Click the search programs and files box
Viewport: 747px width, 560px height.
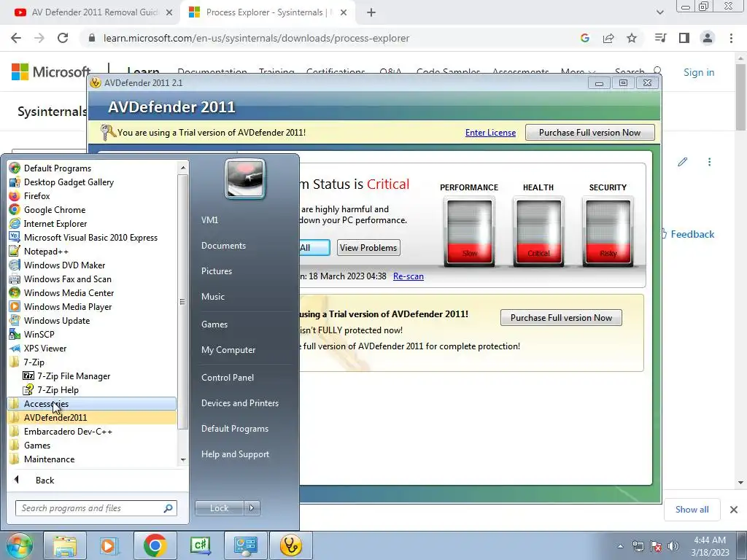[x=96, y=508]
